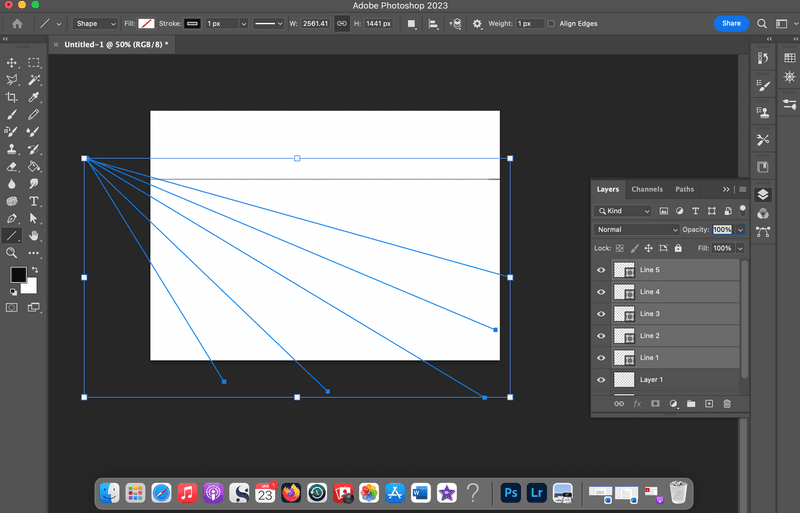
Task: Create a new layer with plus icon
Action: tap(709, 403)
